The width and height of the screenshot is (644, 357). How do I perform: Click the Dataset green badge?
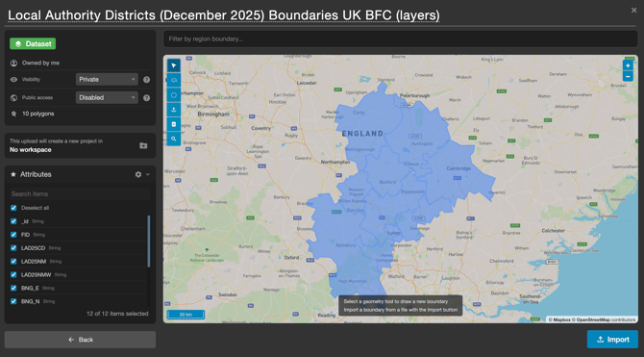pyautogui.click(x=33, y=43)
